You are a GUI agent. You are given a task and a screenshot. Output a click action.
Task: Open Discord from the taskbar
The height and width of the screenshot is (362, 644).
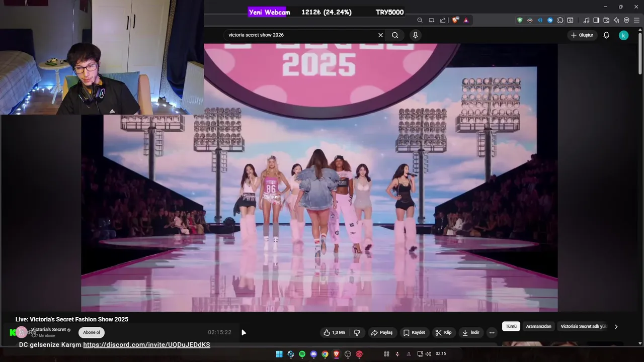[x=313, y=354]
